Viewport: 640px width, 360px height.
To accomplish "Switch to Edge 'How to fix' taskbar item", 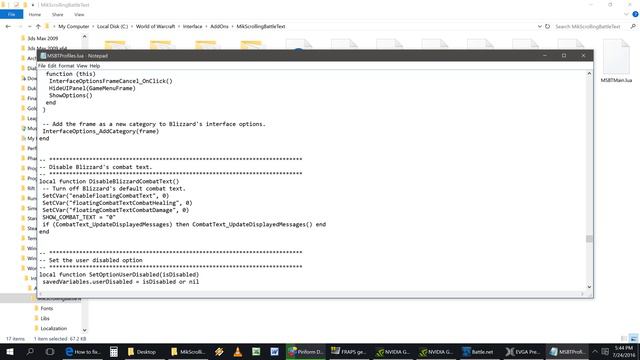I will click(x=83, y=351).
